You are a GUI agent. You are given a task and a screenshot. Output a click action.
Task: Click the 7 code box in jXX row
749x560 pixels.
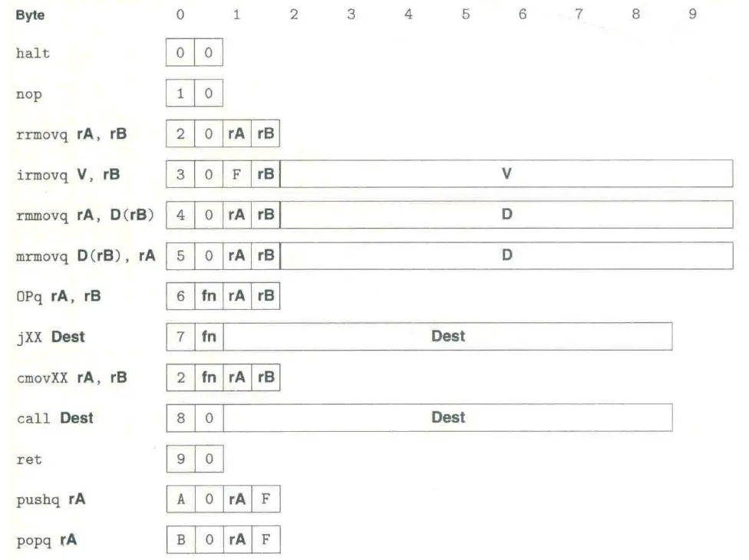coord(180,337)
